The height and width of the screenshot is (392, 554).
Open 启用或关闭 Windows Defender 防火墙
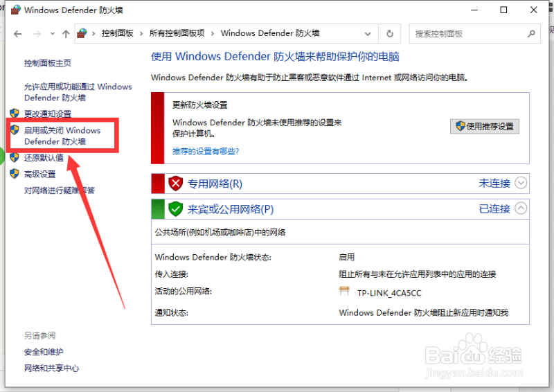[x=62, y=136]
